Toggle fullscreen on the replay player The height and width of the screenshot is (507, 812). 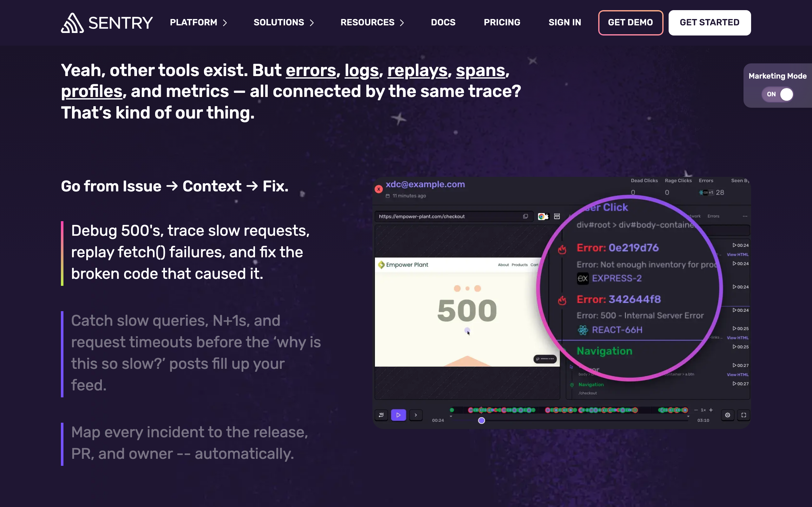point(743,415)
